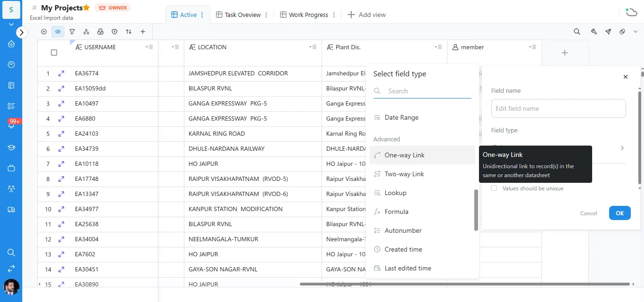Click the workspace 'S' logo tile
Screen dimensions: 644x302
11,10
